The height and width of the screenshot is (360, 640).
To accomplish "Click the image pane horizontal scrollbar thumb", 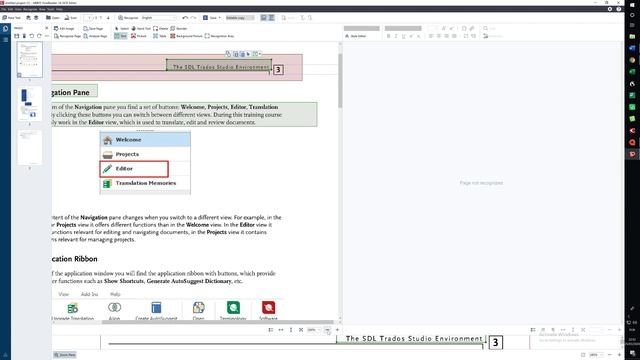I will click(x=218, y=322).
